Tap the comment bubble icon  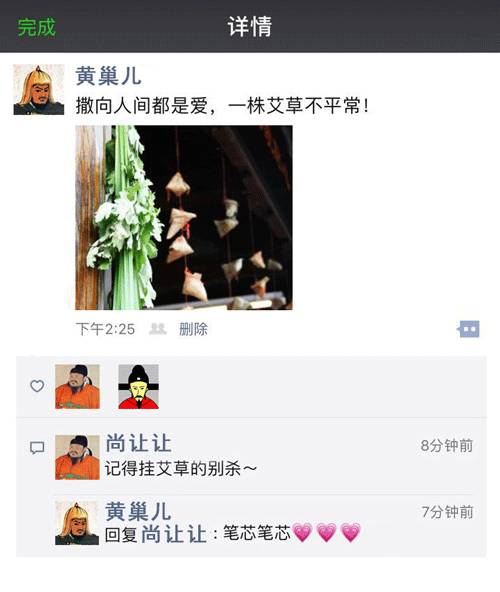click(37, 448)
